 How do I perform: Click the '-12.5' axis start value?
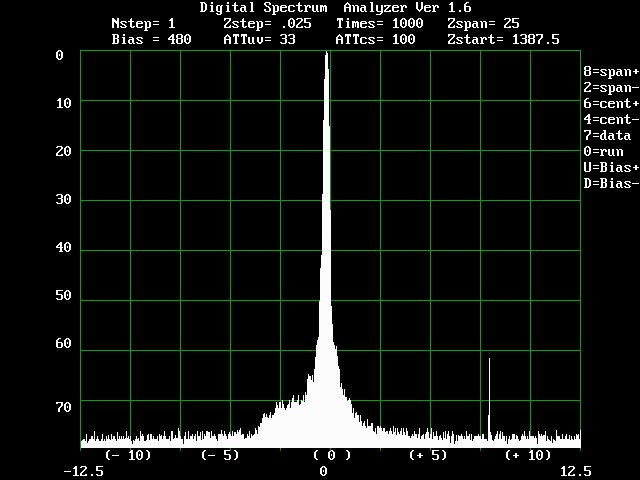tap(84, 471)
